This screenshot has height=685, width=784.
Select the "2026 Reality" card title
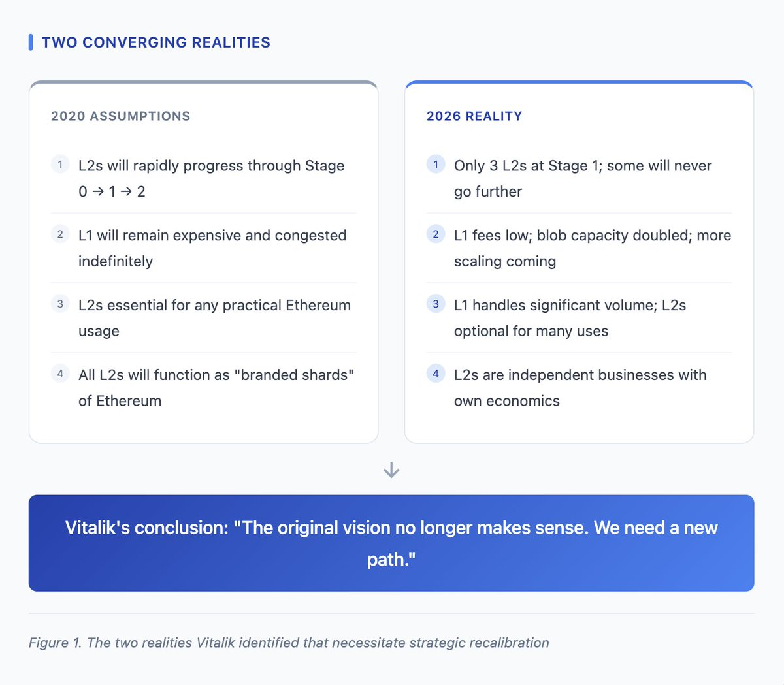click(474, 116)
